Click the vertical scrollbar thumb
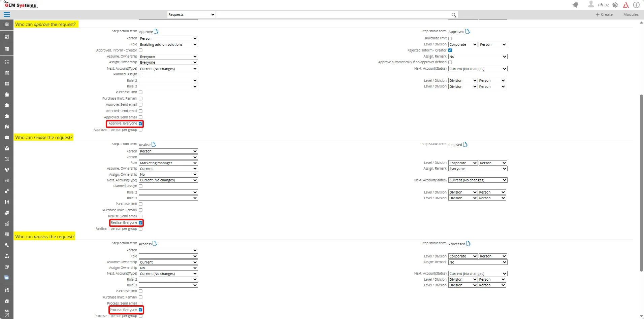 coord(641,183)
